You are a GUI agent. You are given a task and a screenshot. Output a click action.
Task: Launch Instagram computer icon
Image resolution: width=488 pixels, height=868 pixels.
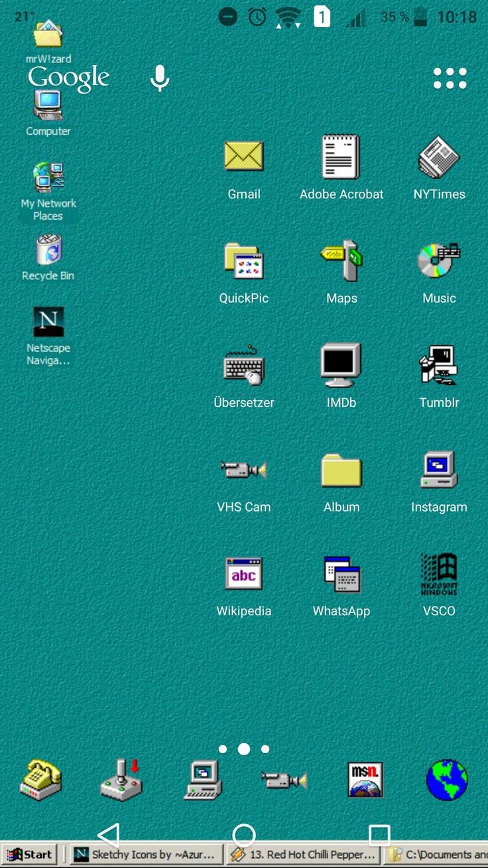439,469
